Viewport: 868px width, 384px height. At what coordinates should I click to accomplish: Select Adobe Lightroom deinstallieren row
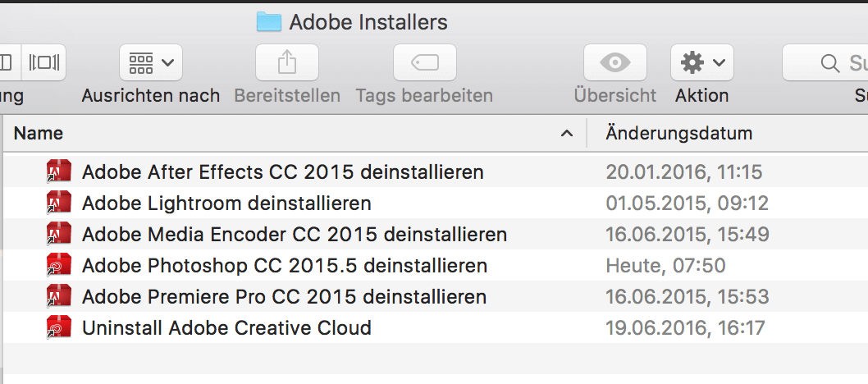pos(434,203)
